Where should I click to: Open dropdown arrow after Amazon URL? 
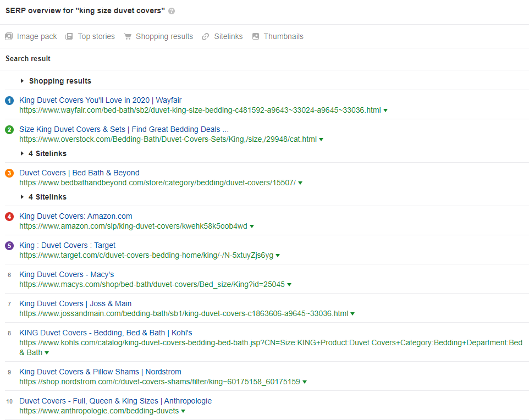(252, 226)
